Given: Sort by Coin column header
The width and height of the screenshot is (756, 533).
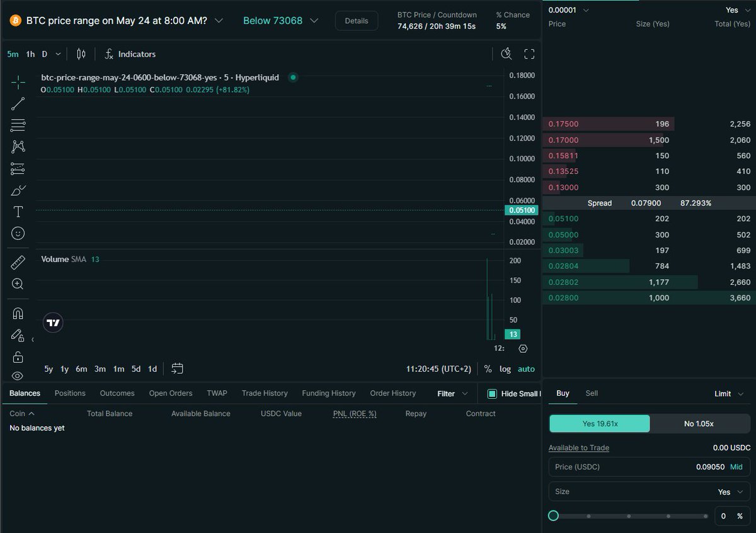Looking at the screenshot, I should [22, 414].
